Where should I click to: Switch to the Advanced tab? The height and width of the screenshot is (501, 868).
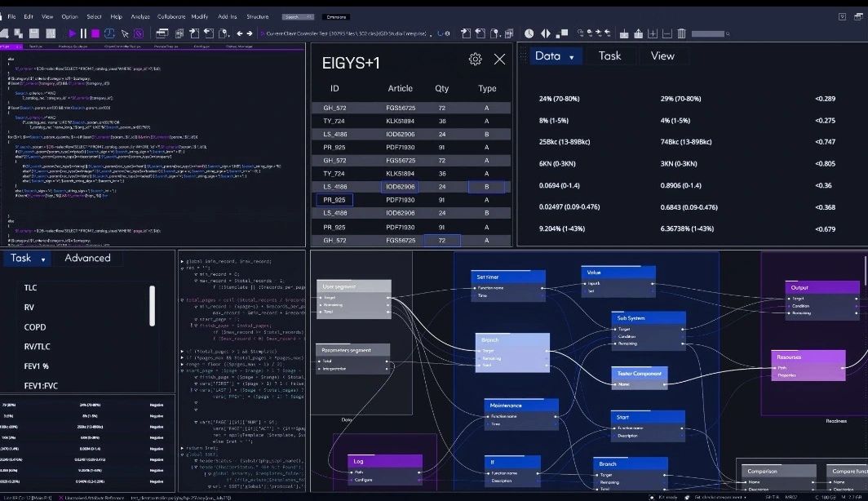[87, 258]
